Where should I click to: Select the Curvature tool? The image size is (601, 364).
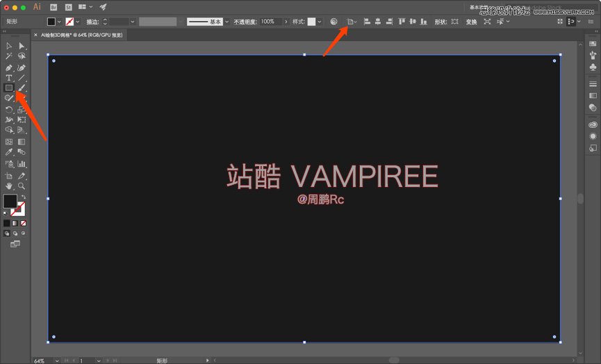[22, 68]
